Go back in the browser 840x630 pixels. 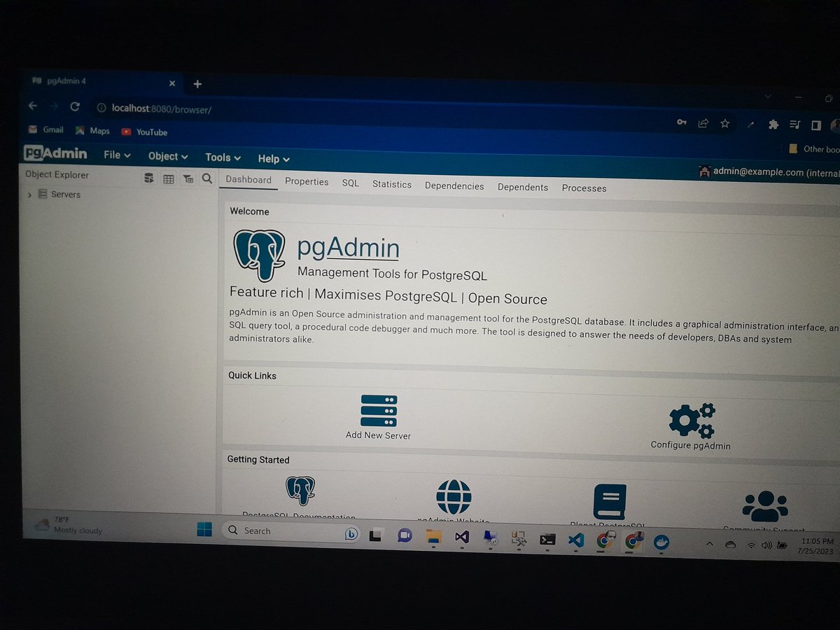click(32, 106)
